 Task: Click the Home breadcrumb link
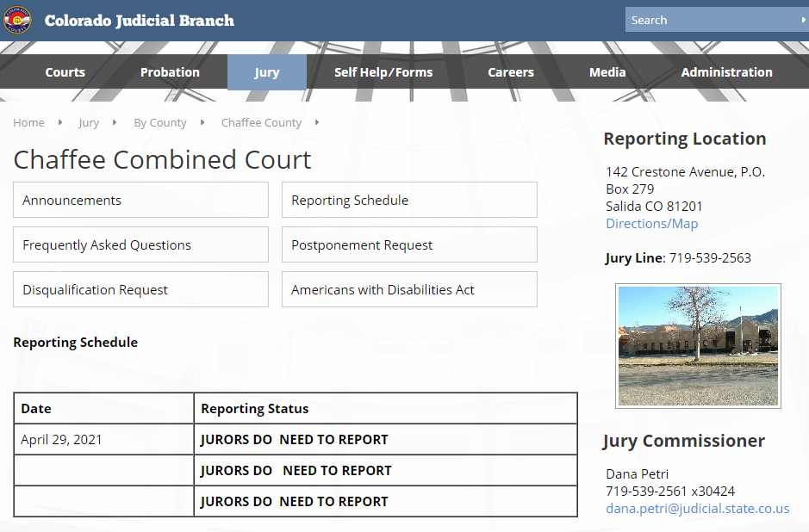pyautogui.click(x=28, y=122)
